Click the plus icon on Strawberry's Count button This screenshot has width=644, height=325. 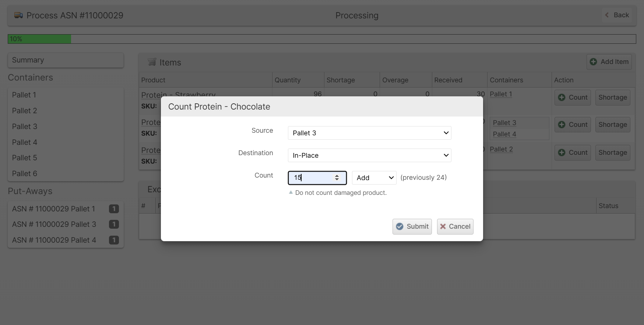(x=562, y=97)
